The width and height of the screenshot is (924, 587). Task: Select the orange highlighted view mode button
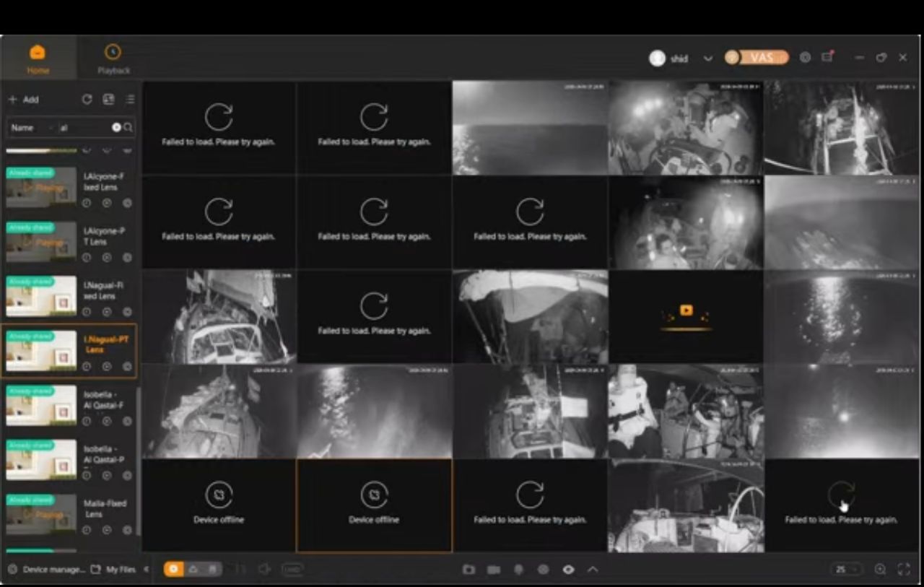click(x=173, y=569)
